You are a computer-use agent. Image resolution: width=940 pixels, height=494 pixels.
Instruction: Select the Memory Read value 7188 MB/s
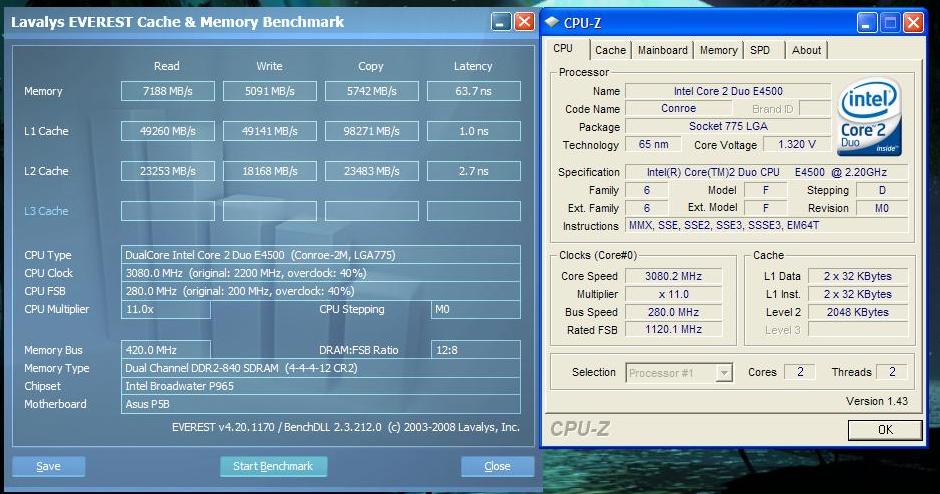click(x=168, y=91)
